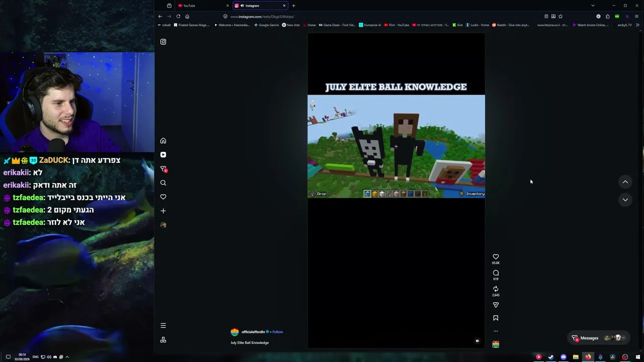Image resolution: width=644 pixels, height=362 pixels.
Task: Open the Google Gemini bookmark
Action: (x=267, y=25)
